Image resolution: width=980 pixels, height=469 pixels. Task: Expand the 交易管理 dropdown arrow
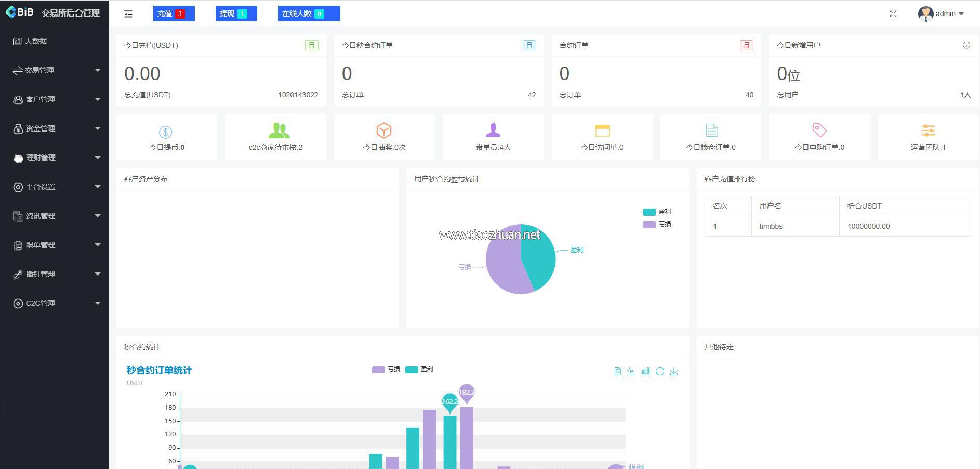coord(98,70)
